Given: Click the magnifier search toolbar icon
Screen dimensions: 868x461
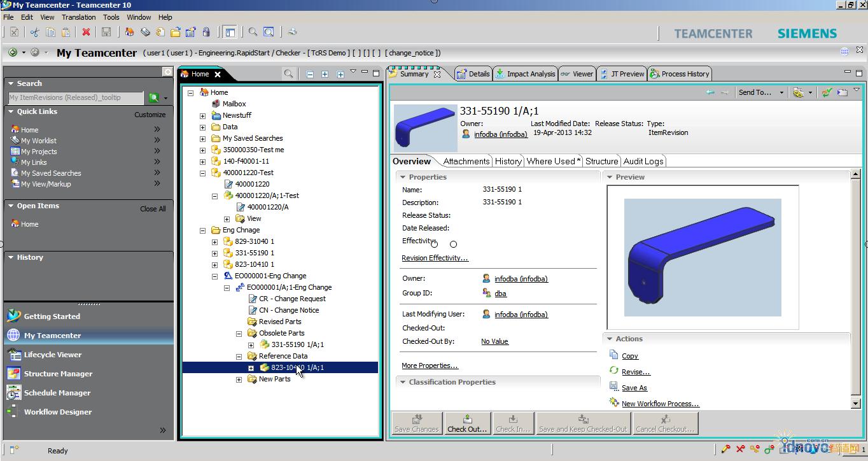Looking at the screenshot, I should (253, 32).
